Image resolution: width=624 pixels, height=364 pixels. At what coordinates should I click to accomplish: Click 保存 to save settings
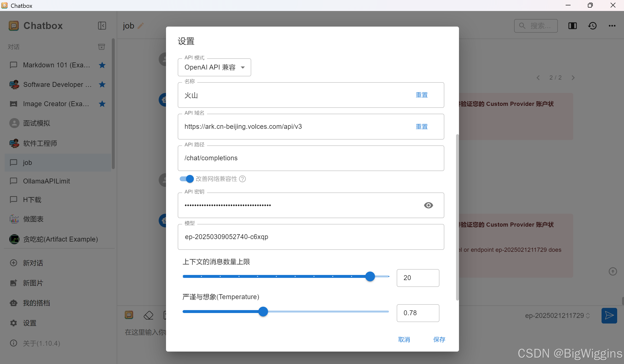tap(439, 340)
